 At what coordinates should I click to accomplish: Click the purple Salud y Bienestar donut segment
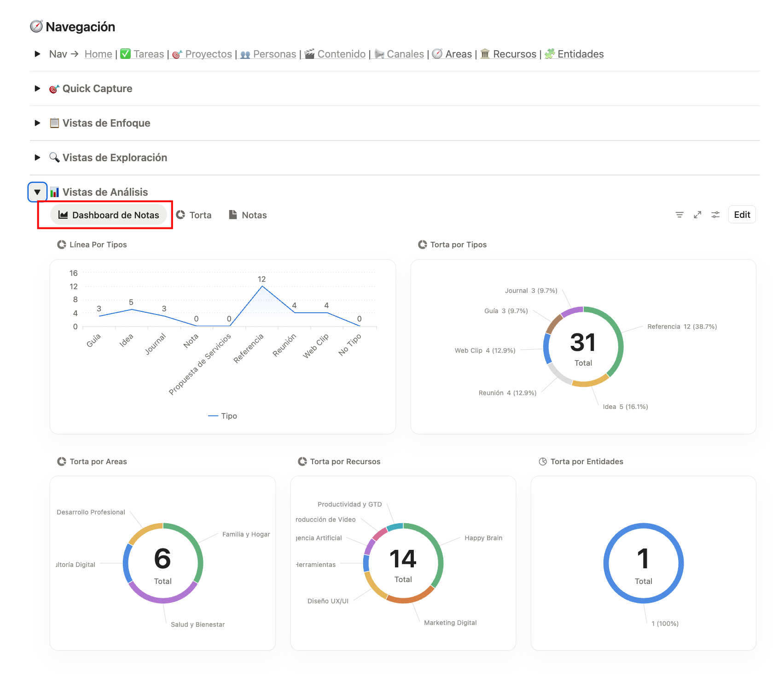[163, 600]
